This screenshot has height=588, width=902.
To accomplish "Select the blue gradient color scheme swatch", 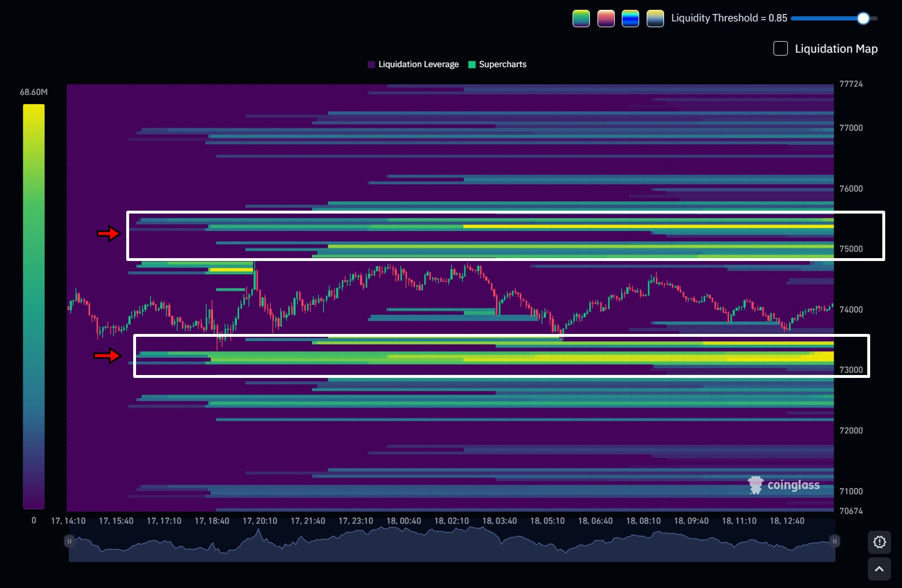I will click(x=630, y=18).
